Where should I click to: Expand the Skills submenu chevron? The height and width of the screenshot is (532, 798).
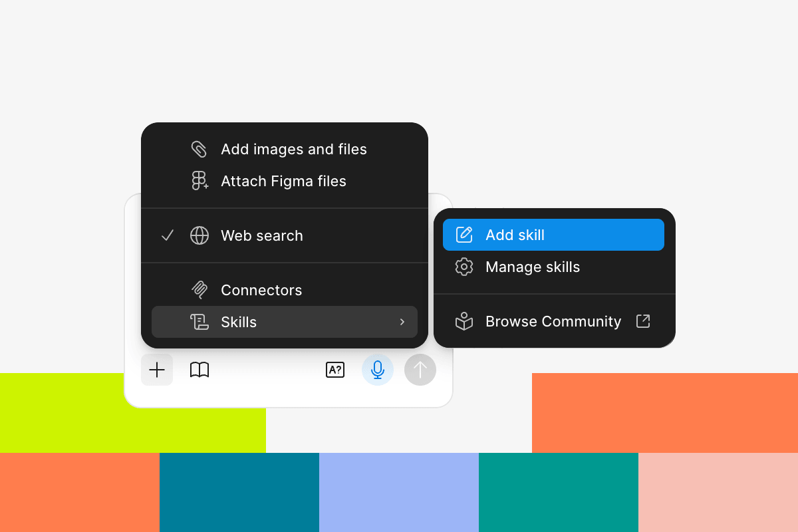[x=402, y=322]
